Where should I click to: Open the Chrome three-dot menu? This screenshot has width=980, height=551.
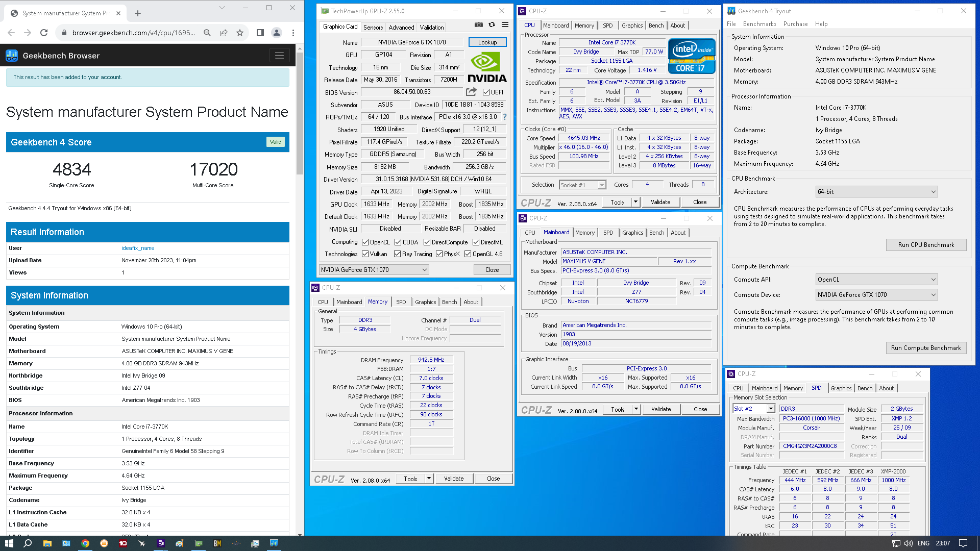pyautogui.click(x=293, y=33)
